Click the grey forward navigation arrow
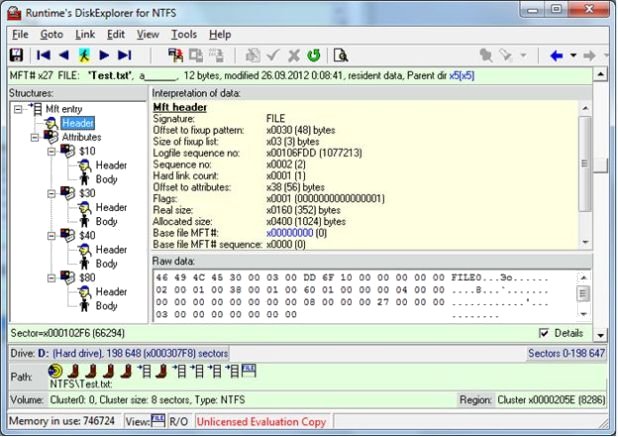The height and width of the screenshot is (437, 618). click(590, 56)
